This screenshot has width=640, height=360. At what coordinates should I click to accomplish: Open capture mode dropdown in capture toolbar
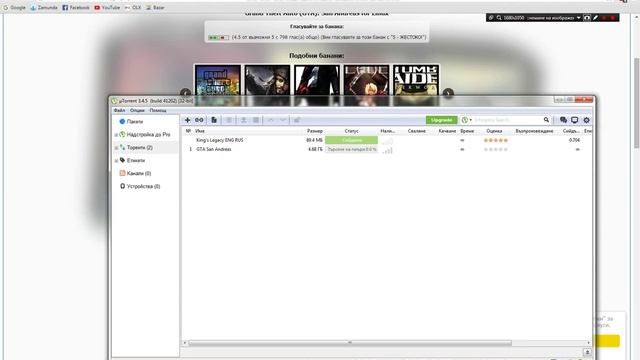[x=579, y=18]
